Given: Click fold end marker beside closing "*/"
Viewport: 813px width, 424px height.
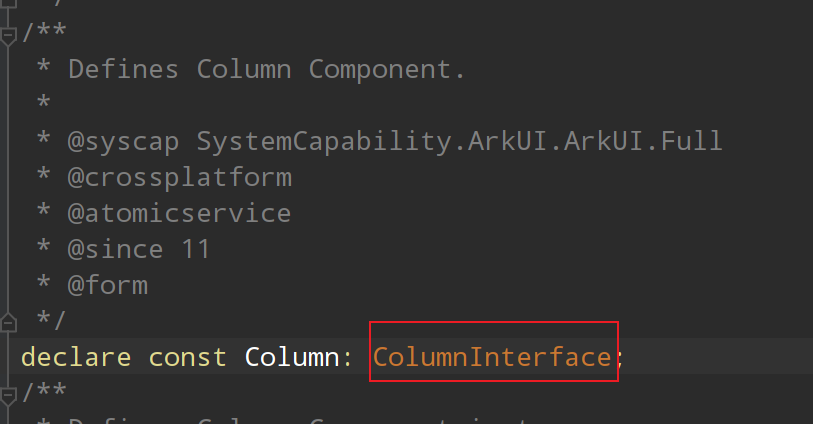Looking at the screenshot, I should (9, 322).
